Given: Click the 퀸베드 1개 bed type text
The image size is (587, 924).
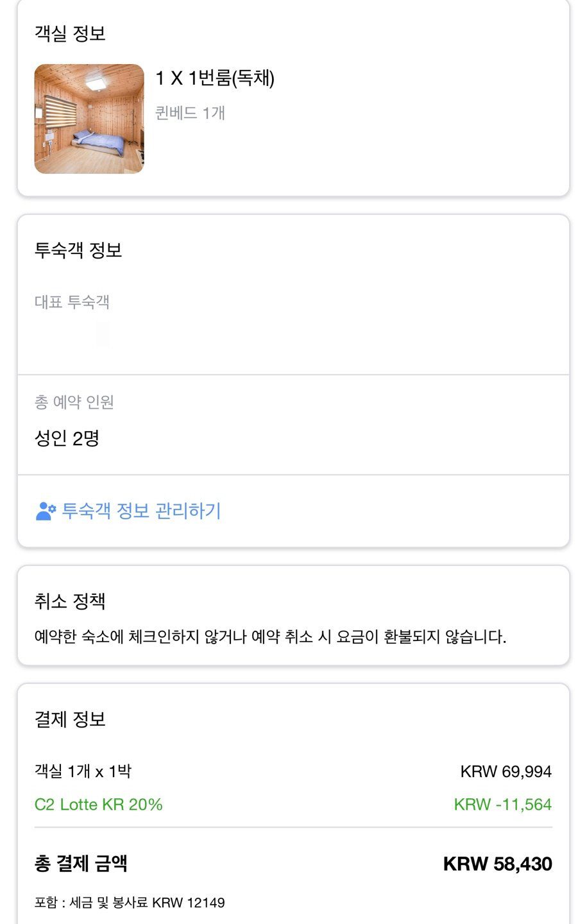Looking at the screenshot, I should click(190, 113).
